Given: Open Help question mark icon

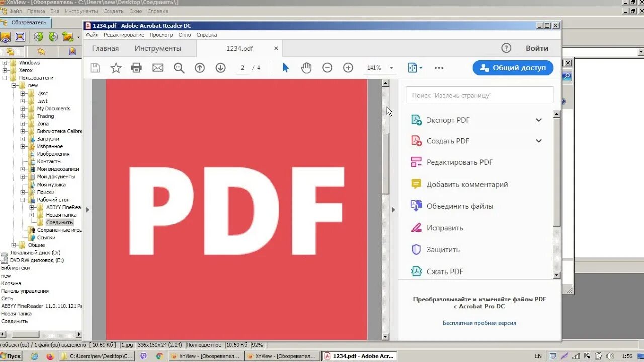Looking at the screenshot, I should pos(506,48).
